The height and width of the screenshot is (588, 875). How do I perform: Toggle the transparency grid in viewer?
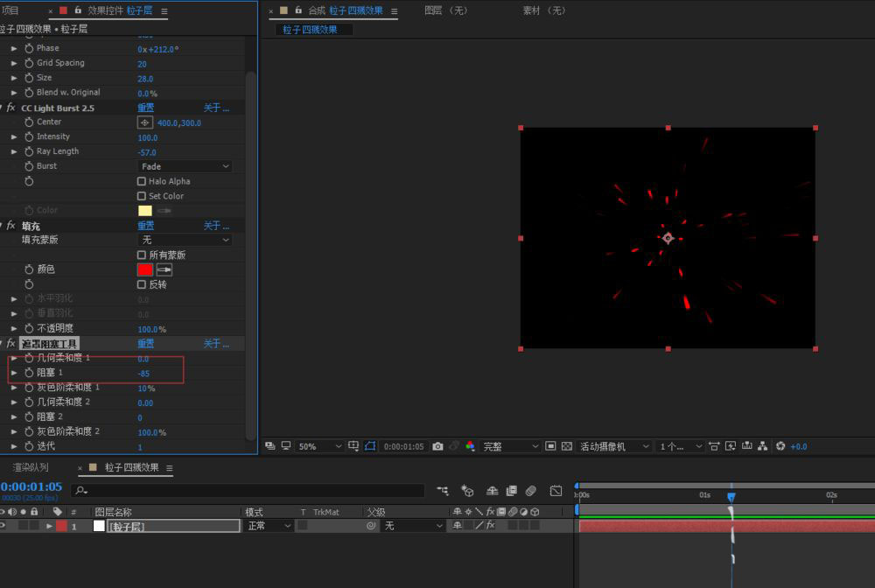(566, 446)
